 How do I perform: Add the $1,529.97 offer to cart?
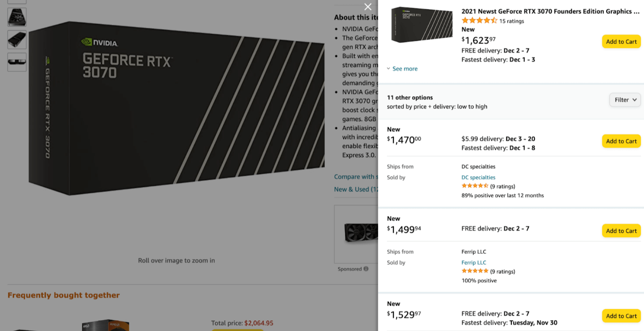621,316
